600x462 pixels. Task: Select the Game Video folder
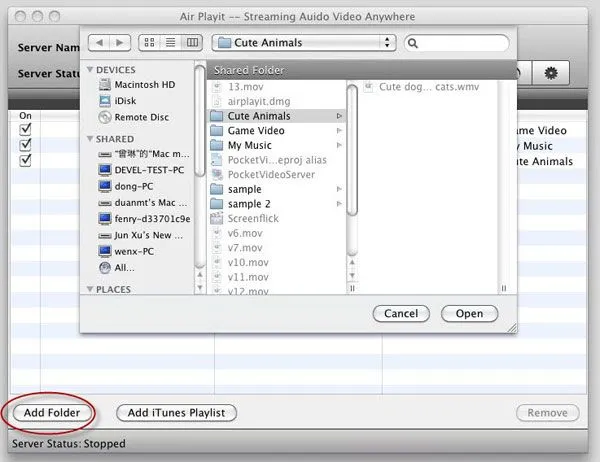tap(255, 131)
